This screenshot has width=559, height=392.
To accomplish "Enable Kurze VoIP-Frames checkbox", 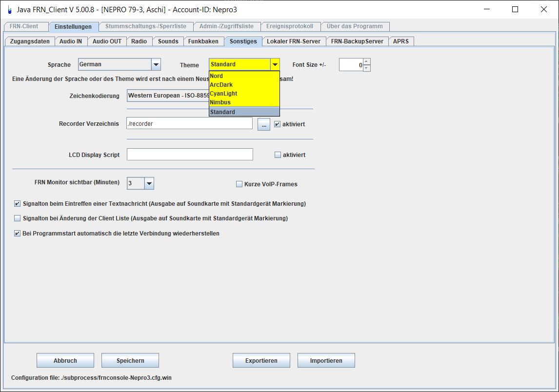I will click(239, 184).
